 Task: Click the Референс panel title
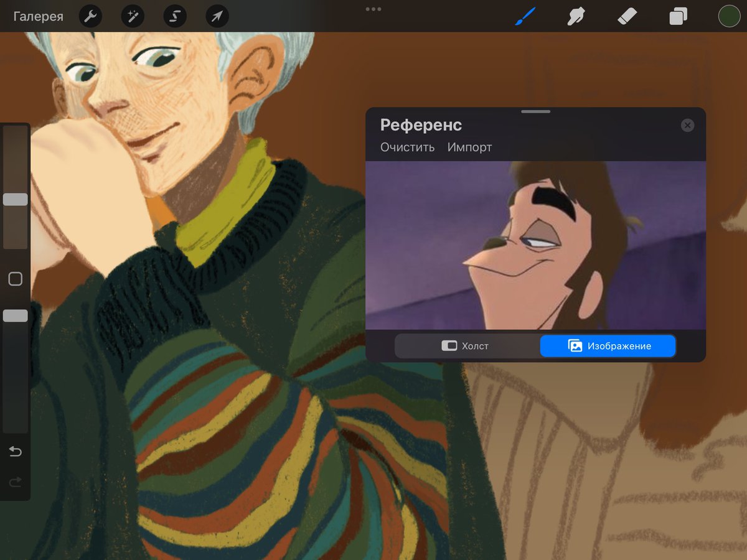421,124
